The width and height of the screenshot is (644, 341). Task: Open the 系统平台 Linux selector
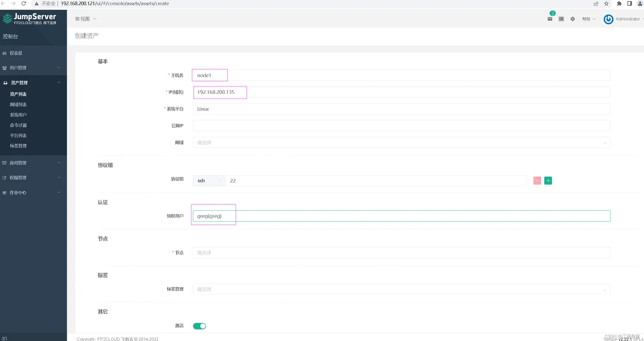(401, 109)
